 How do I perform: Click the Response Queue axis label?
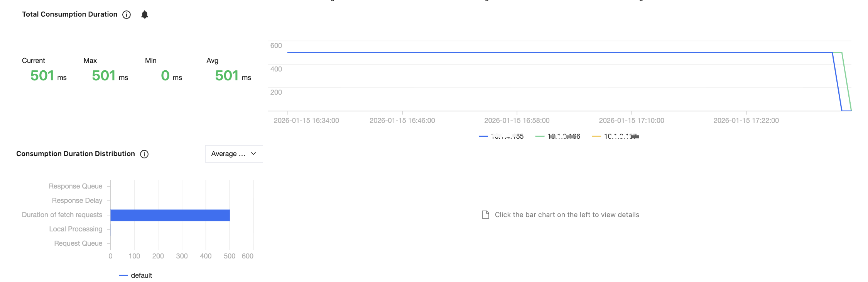point(76,186)
